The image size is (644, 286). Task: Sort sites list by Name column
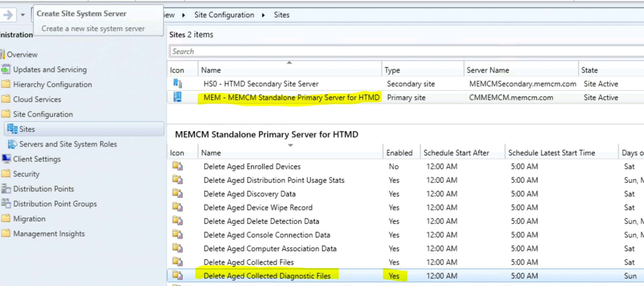[x=290, y=70]
